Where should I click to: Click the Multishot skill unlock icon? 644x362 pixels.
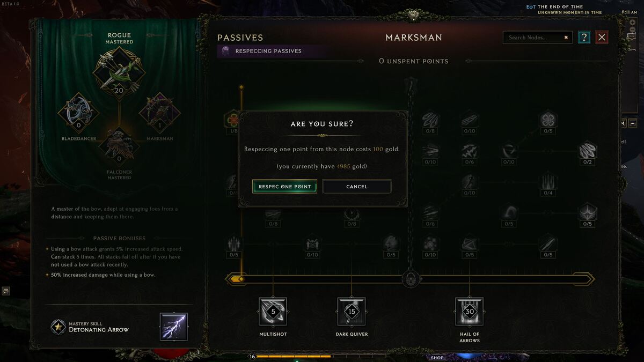273,312
